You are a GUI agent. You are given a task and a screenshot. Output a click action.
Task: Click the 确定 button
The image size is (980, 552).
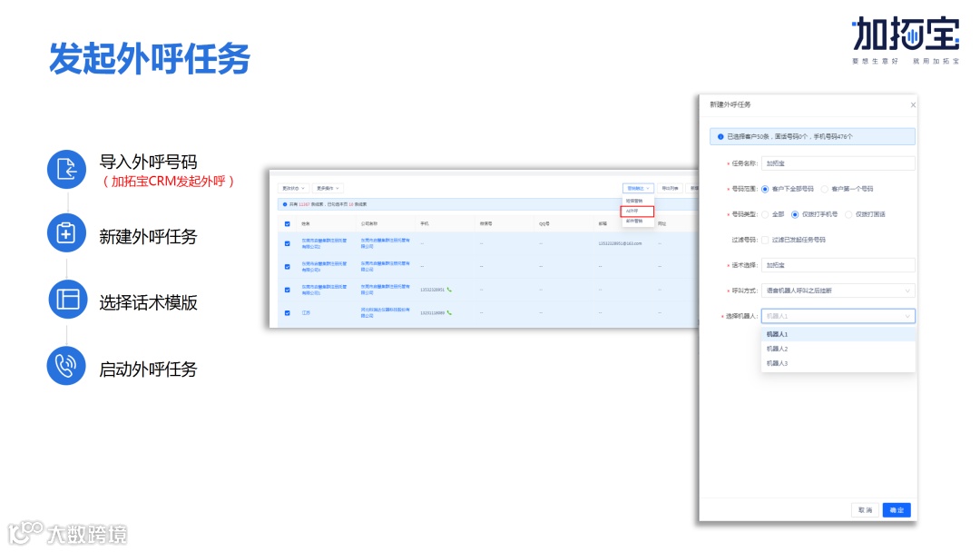(x=897, y=510)
